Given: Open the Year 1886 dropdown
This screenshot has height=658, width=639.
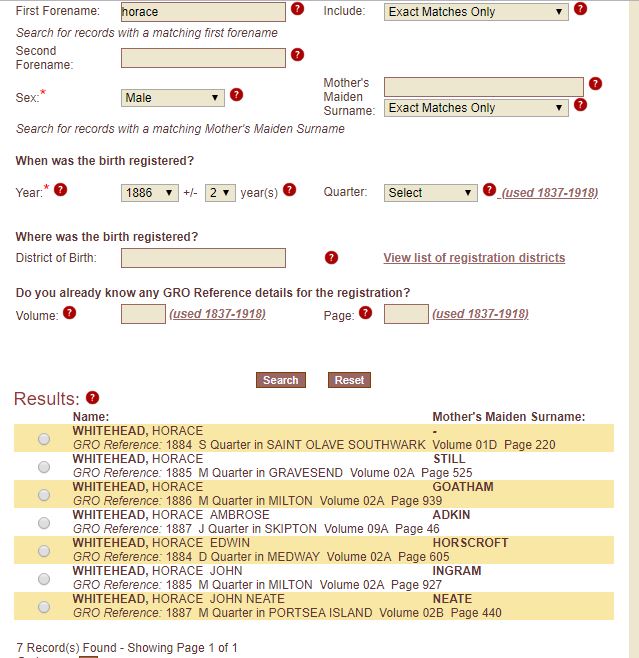Looking at the screenshot, I should coord(150,193).
